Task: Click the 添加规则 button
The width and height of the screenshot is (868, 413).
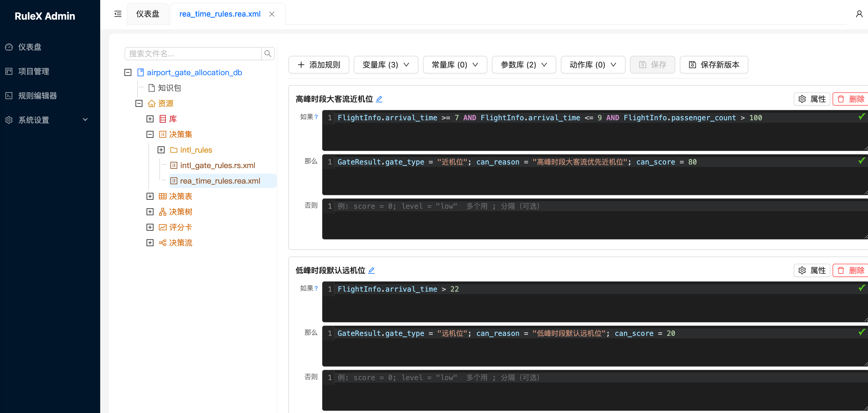Action: click(x=318, y=64)
